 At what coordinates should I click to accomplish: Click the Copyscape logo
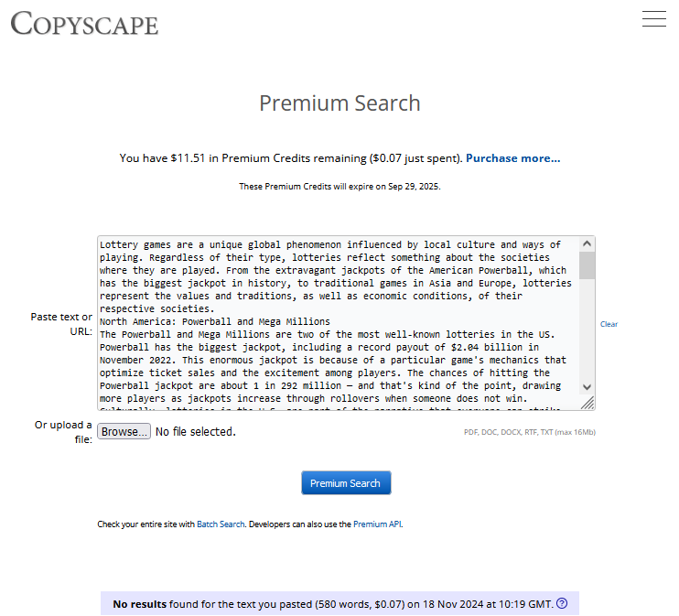coord(84,24)
